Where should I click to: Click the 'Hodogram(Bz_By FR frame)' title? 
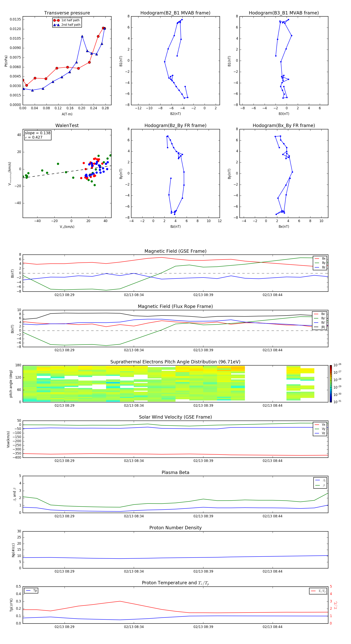click(x=175, y=125)
